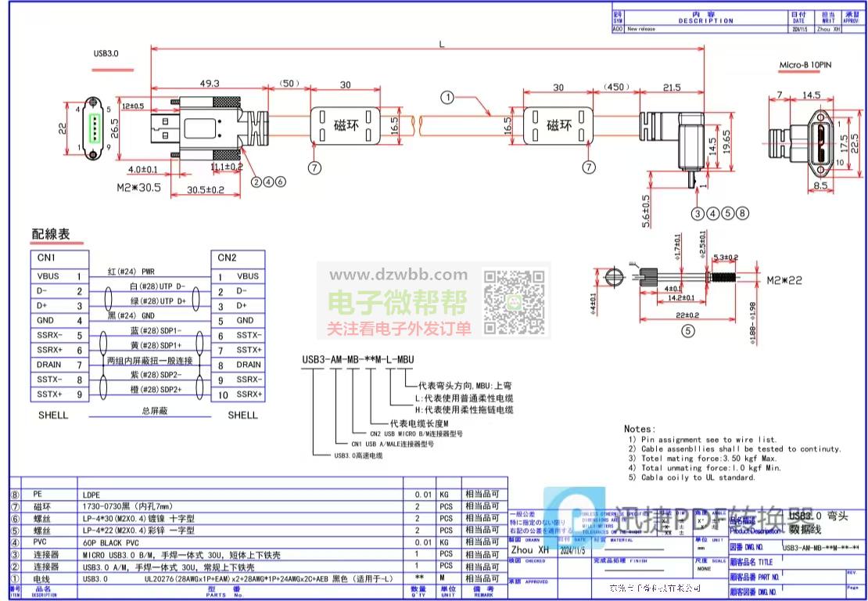Select the "(50)" dimension text
The height and width of the screenshot is (601, 868).
coord(289,84)
